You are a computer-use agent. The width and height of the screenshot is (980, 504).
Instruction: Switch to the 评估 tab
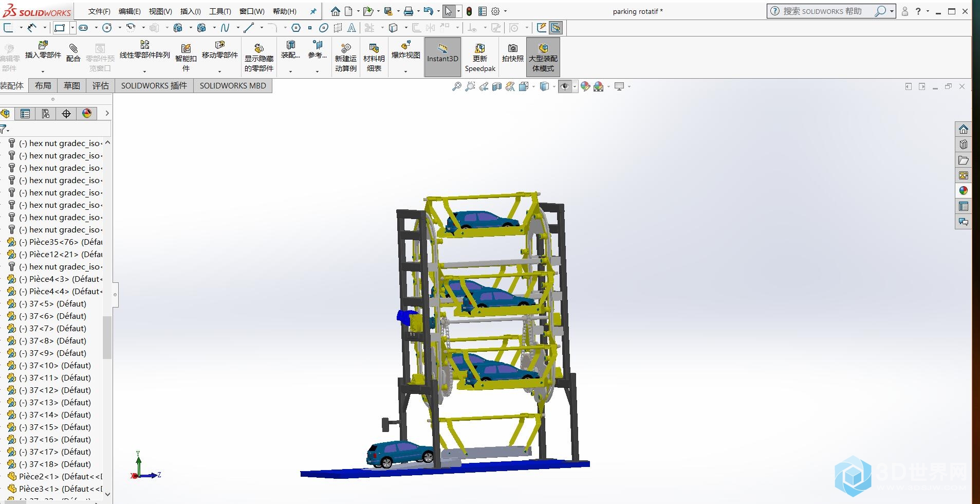click(101, 86)
